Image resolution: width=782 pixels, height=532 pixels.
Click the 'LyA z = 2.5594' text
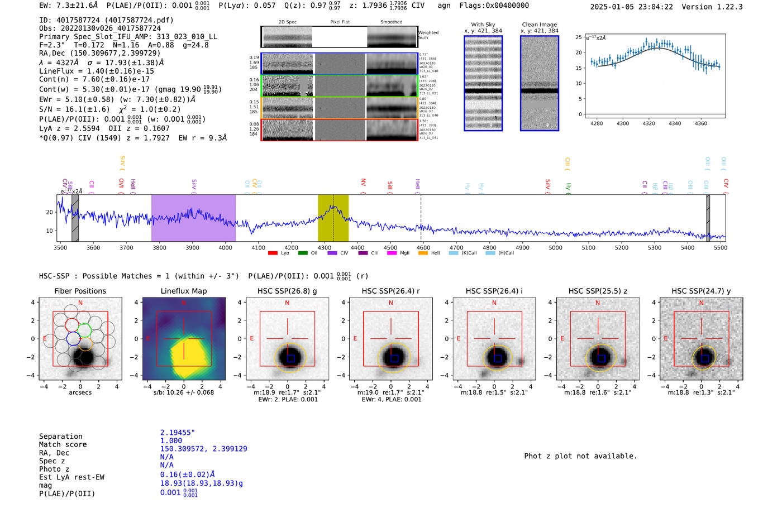69,128
